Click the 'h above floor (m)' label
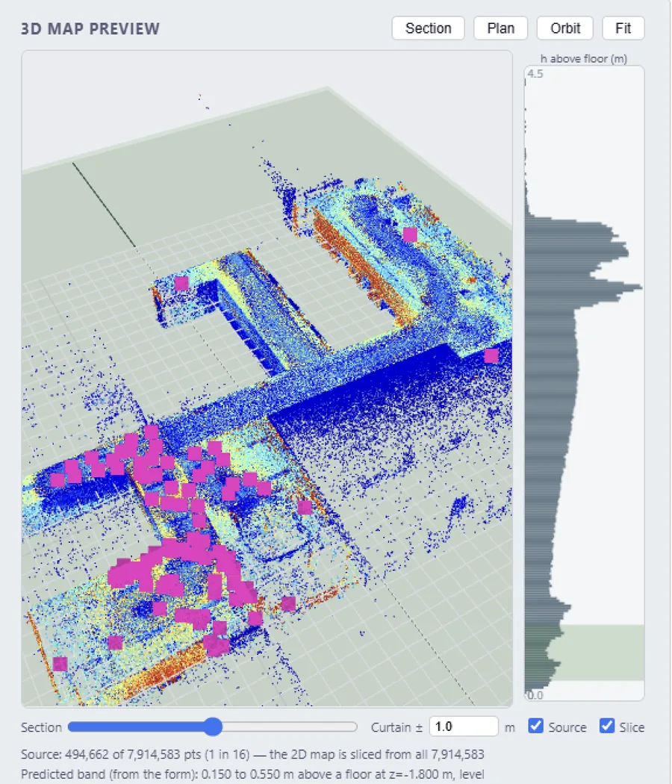This screenshot has height=784, width=672. click(x=583, y=58)
